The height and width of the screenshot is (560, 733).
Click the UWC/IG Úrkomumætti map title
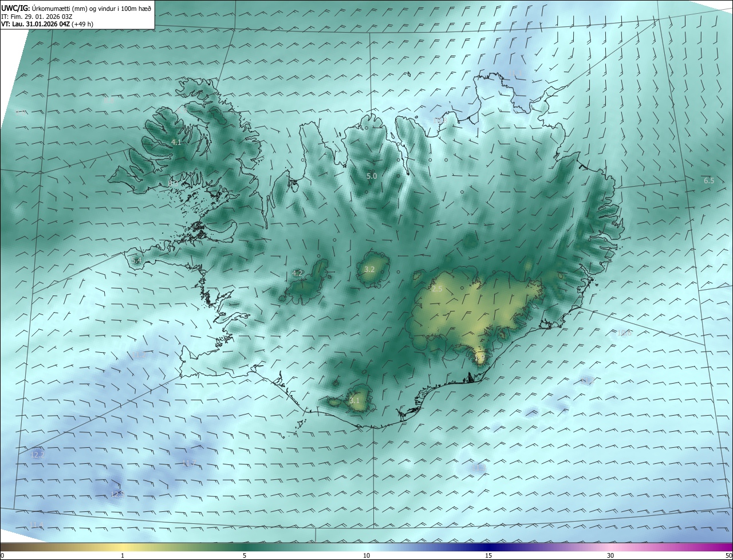point(76,8)
